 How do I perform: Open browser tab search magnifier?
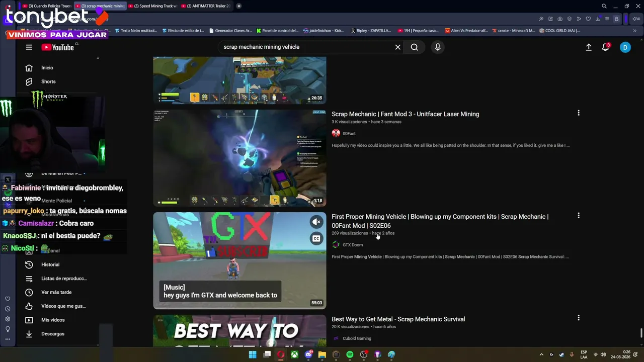[x=604, y=6]
